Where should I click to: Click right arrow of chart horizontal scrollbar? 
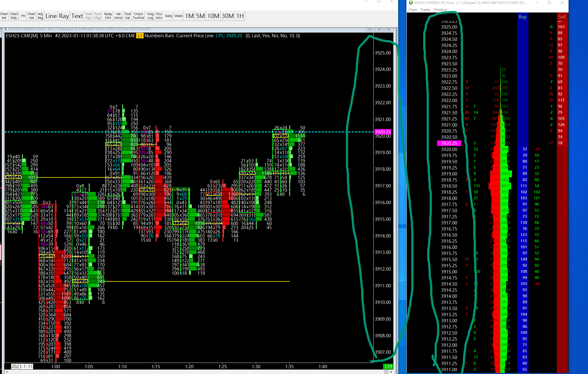click(x=391, y=372)
